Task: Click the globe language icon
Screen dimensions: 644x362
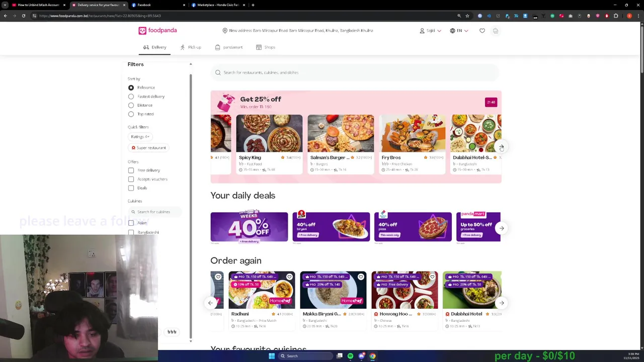Action: click(452, 31)
